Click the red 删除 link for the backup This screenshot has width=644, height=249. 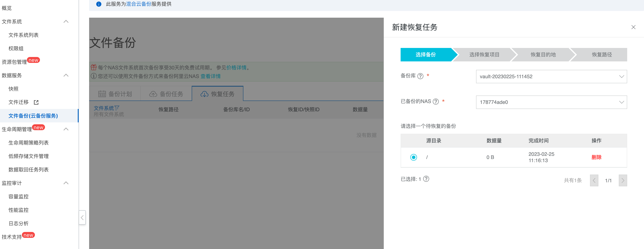596,157
